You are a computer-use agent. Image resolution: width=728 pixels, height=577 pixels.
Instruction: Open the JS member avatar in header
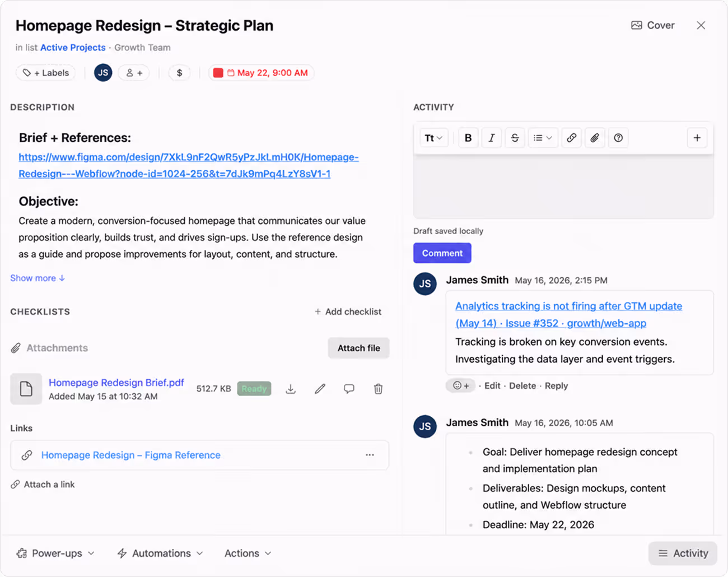pyautogui.click(x=103, y=73)
